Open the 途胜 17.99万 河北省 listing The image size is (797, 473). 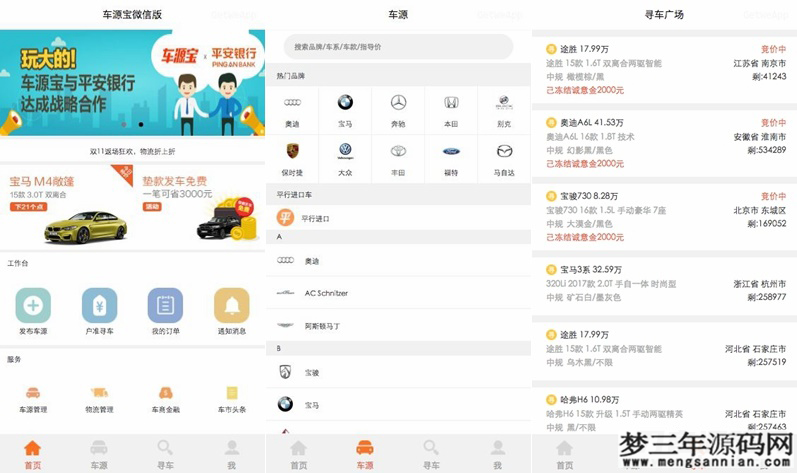[x=664, y=349]
